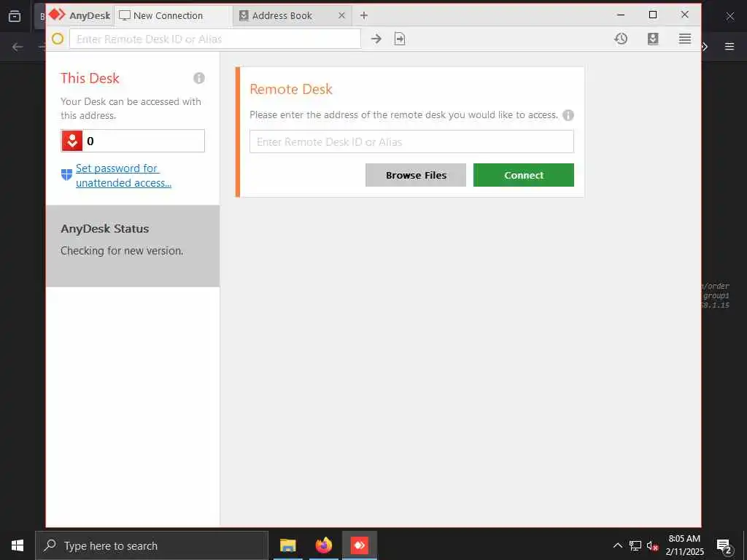
Task: Click the AnyDesk taskbar icon
Action: [x=360, y=545]
